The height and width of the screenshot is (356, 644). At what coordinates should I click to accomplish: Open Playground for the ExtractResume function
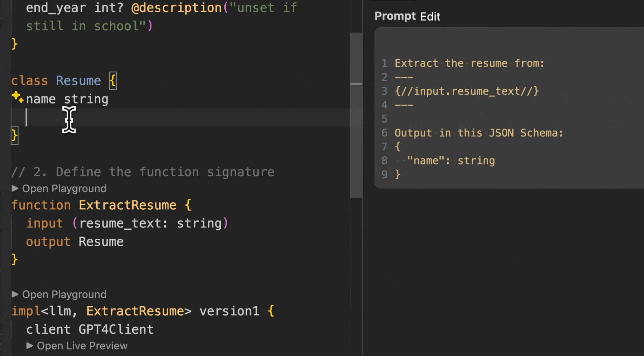pyautogui.click(x=64, y=189)
